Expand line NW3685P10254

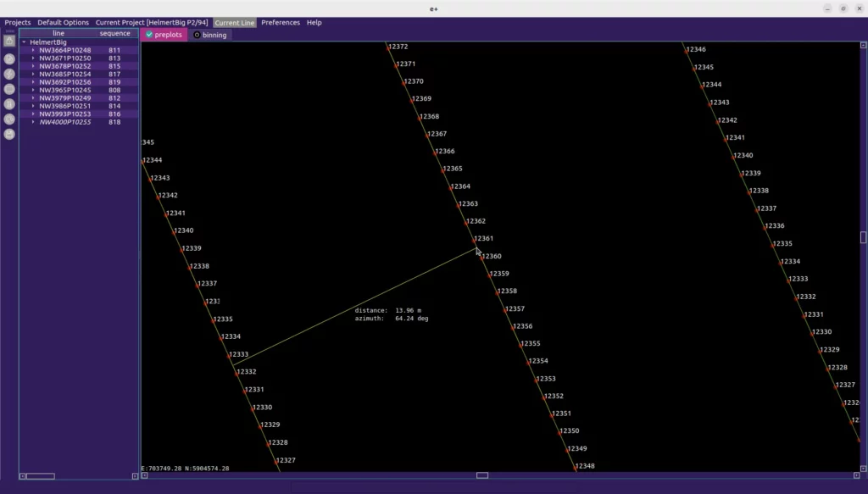pyautogui.click(x=33, y=74)
